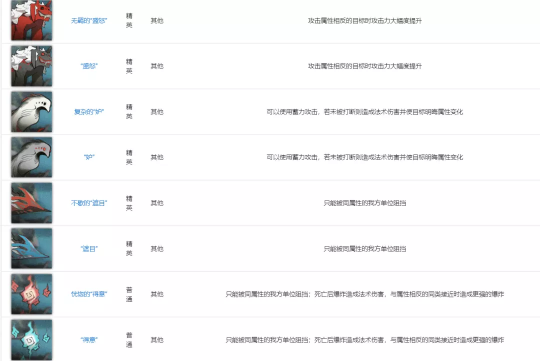Select 精英 rank in the red horned beast row

pos(129,20)
